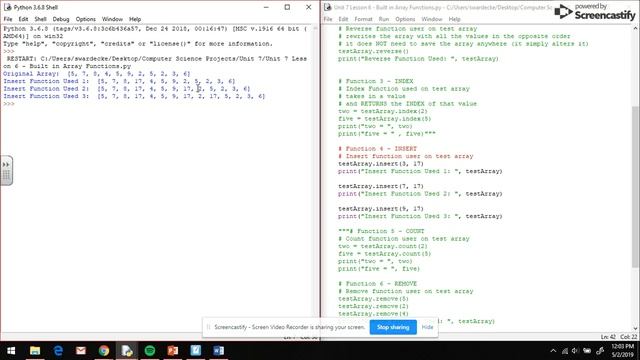Click Hide link in Screencastify bar
The image size is (640, 360).
(x=427, y=327)
